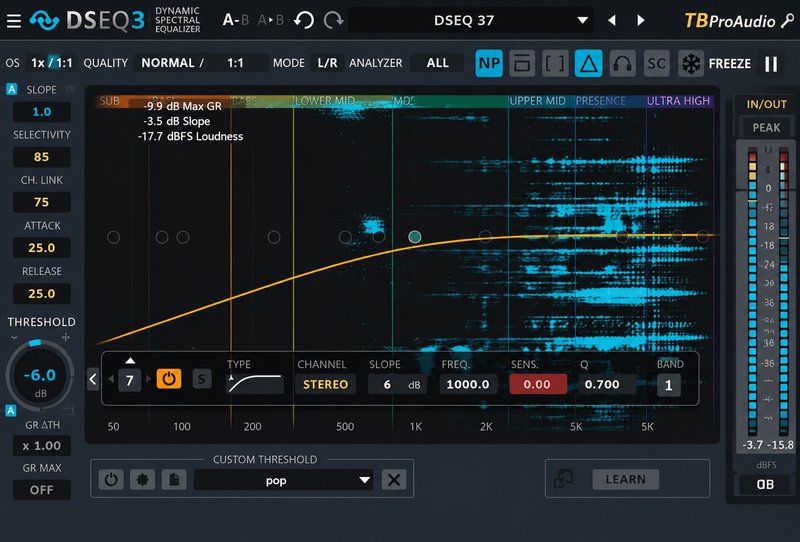Image resolution: width=800 pixels, height=542 pixels.
Task: Click the snowflake freeze icon
Action: point(691,64)
